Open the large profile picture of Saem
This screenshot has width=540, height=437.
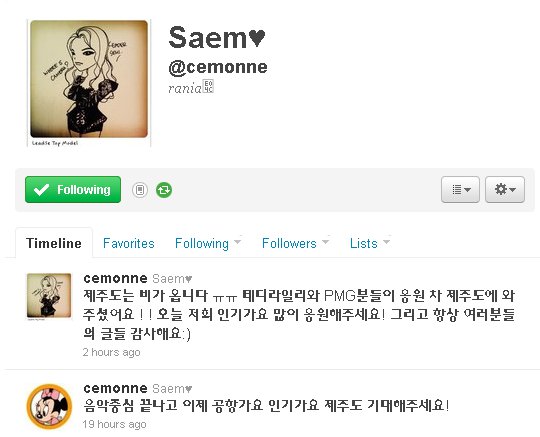[89, 83]
